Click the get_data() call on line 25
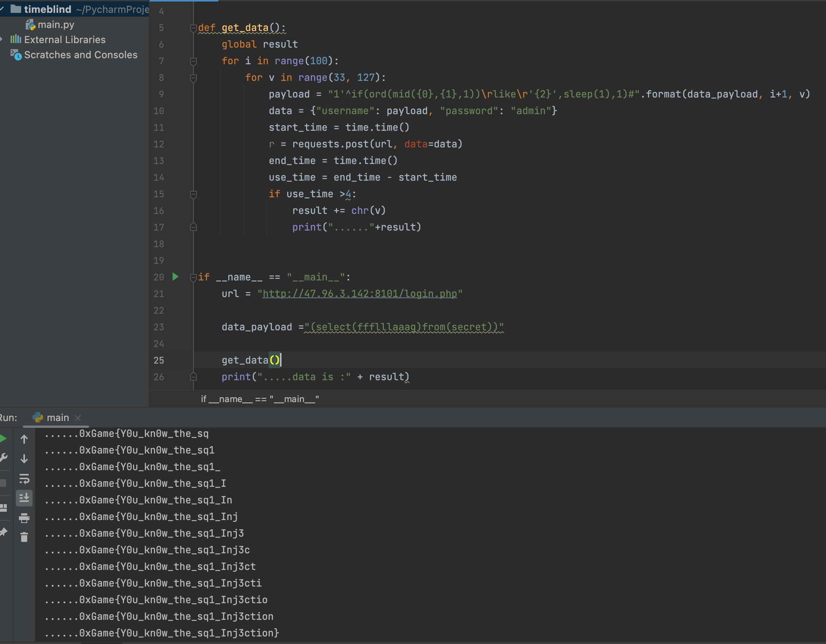 251,360
